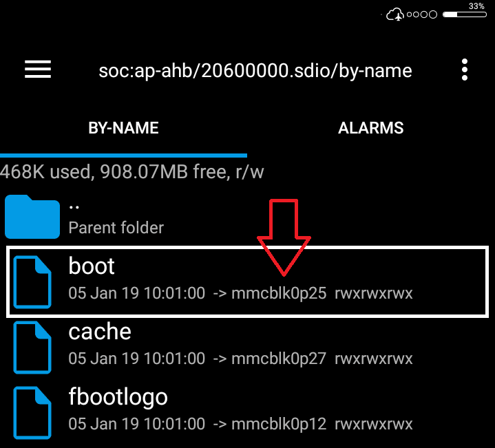This screenshot has width=495, height=448.
Task: Open the hamburger navigation menu
Action: 38,69
